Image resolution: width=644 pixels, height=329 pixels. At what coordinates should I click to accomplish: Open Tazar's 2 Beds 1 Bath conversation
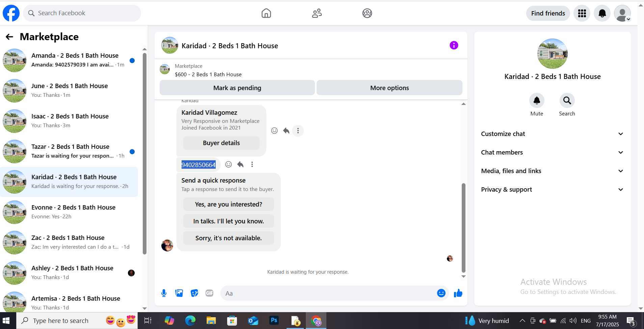pos(69,152)
